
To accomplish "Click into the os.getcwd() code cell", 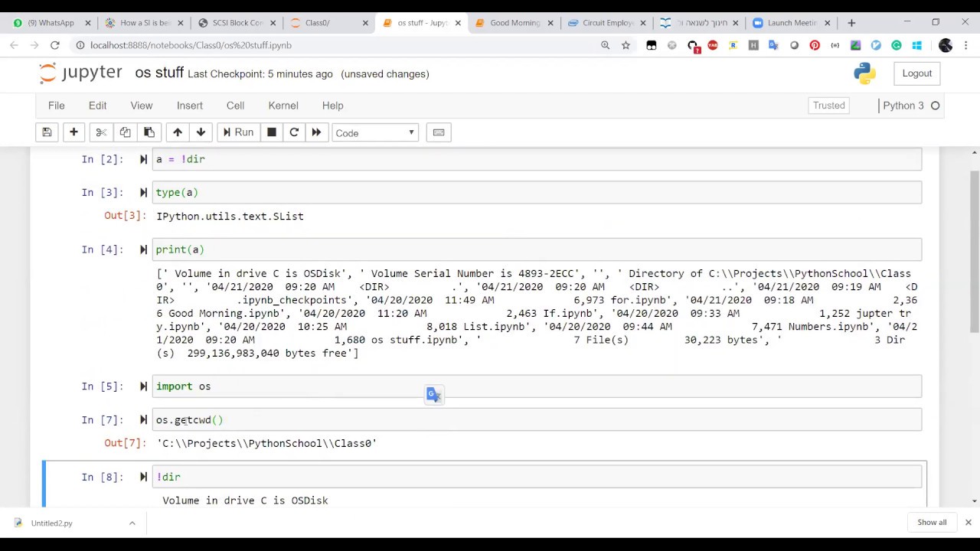I will click(x=537, y=419).
